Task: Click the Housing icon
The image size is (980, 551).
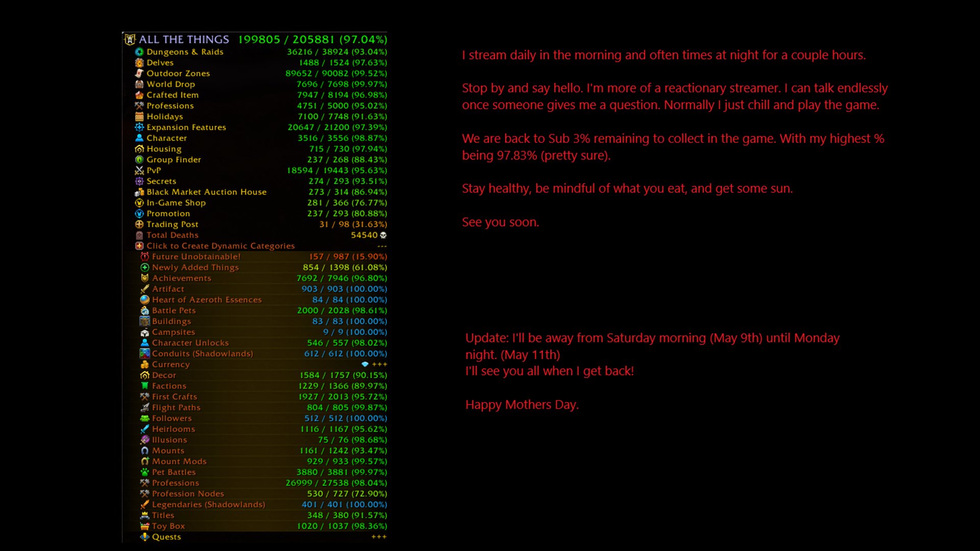Action: click(139, 149)
